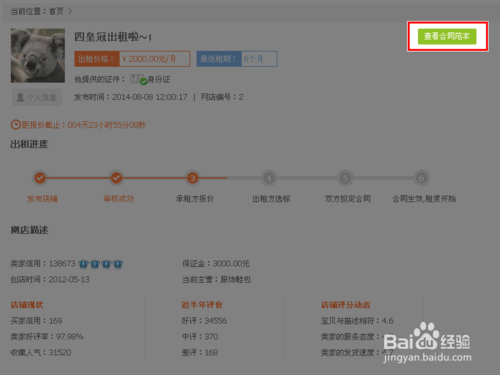This screenshot has width=500, height=375.
Task: Click the koala avatar thumbnail
Action: point(38,55)
